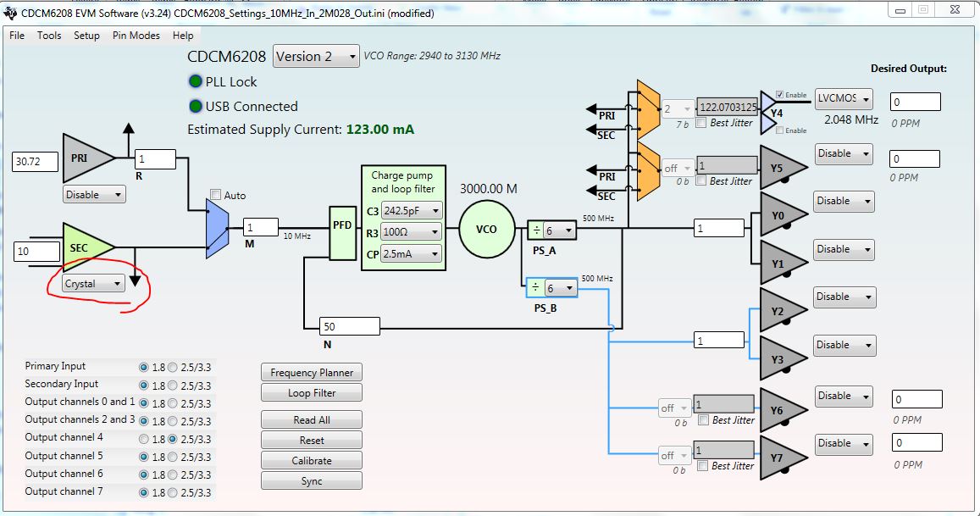Open the Pin Modes menu
This screenshot has width=980, height=516.
click(136, 36)
